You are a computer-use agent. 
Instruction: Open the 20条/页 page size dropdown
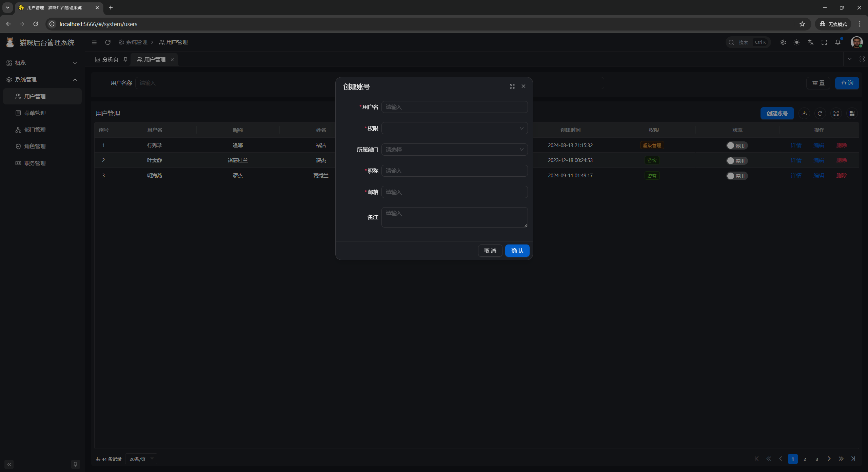point(141,459)
